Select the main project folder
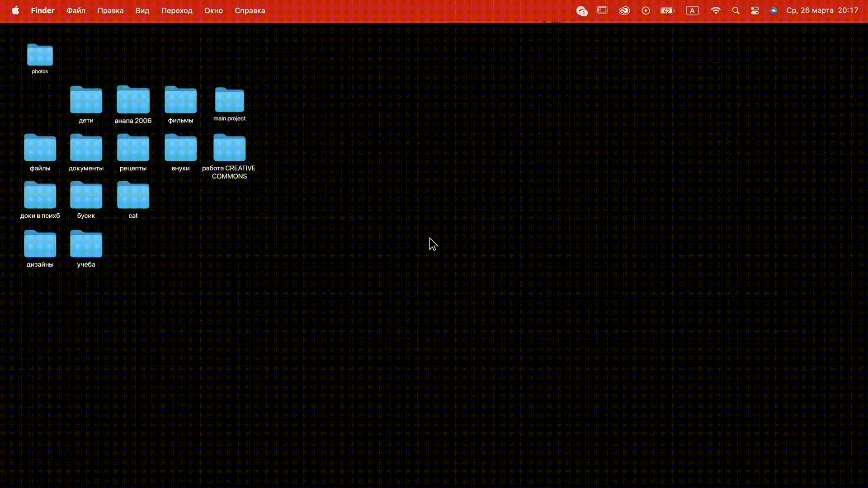 point(229,100)
